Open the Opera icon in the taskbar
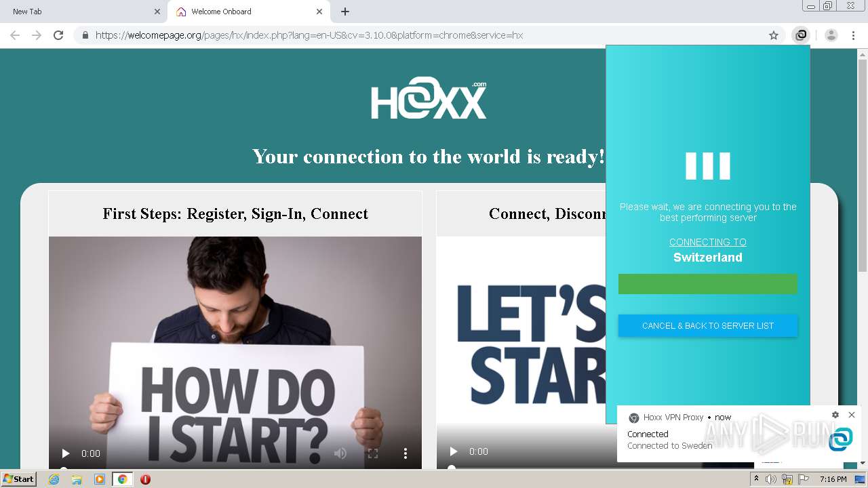Viewport: 868px width, 488px height. click(x=145, y=479)
